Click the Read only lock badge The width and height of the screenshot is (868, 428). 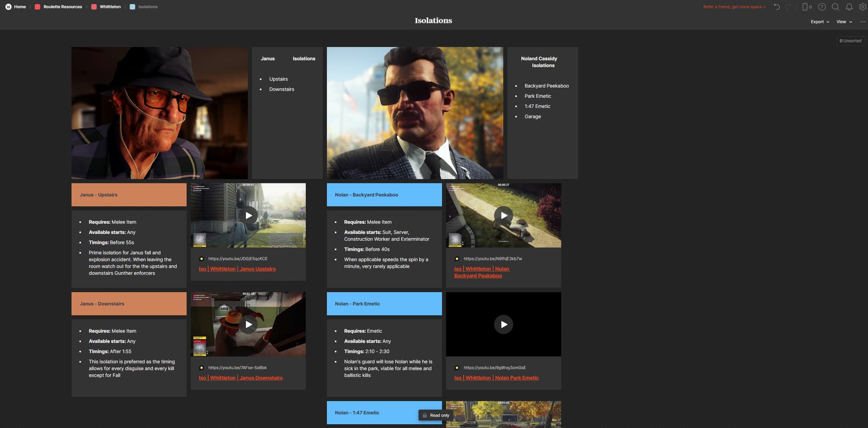(436, 415)
